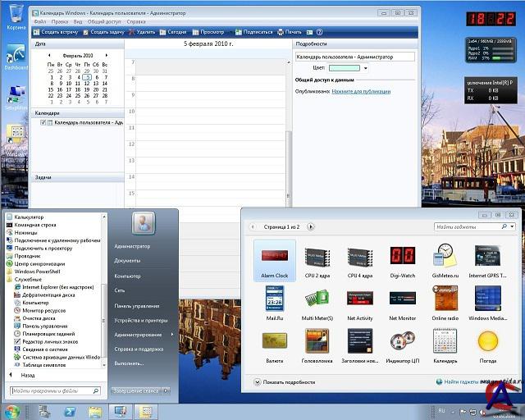Click the Создать встречу toolbar button
The height and width of the screenshot is (420, 525).
point(56,31)
